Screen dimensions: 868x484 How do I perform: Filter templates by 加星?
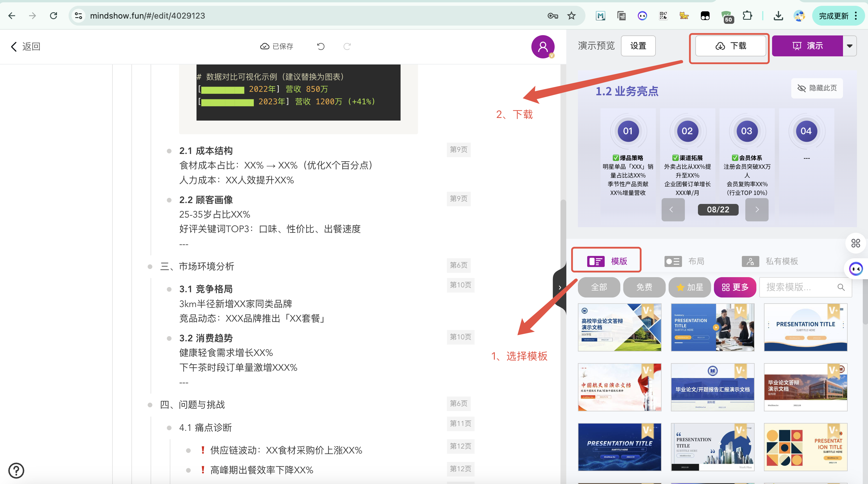pos(690,287)
